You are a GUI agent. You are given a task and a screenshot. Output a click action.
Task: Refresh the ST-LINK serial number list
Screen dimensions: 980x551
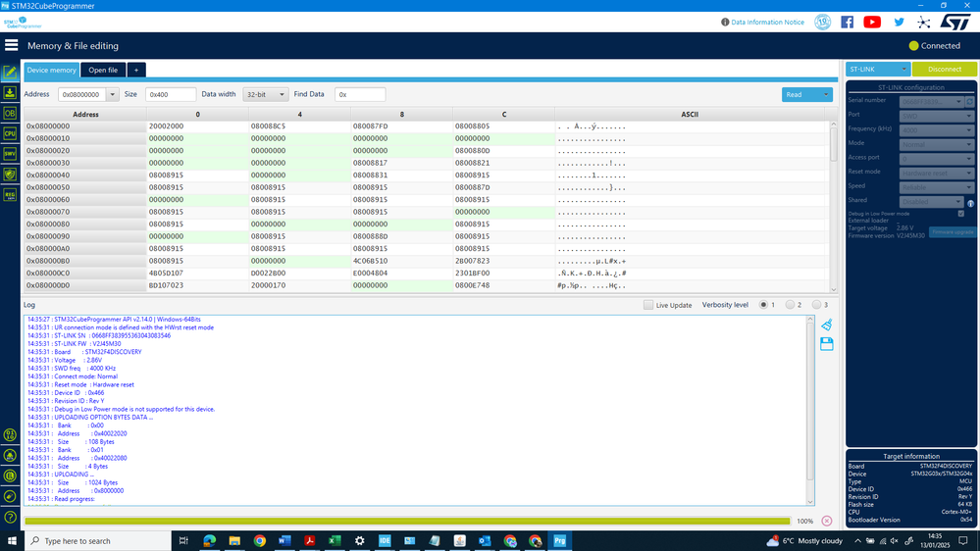point(970,101)
